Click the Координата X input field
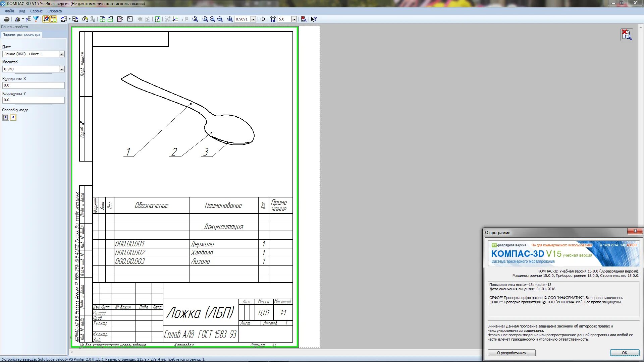644x362 pixels. pyautogui.click(x=33, y=85)
